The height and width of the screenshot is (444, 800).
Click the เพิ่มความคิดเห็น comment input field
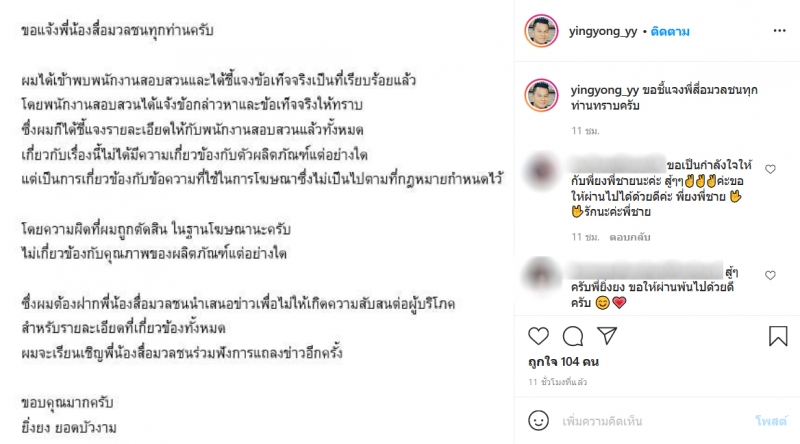coord(656,421)
